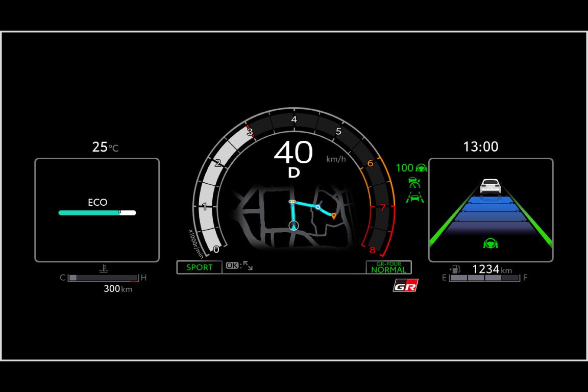
Task: Switch GR-FOUR mode from NORMAL
Action: 388,267
